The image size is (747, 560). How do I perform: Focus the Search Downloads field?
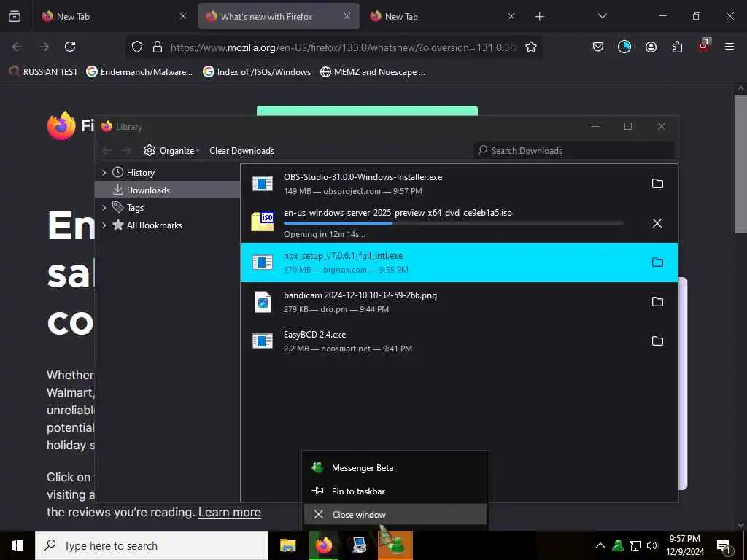[x=573, y=150]
